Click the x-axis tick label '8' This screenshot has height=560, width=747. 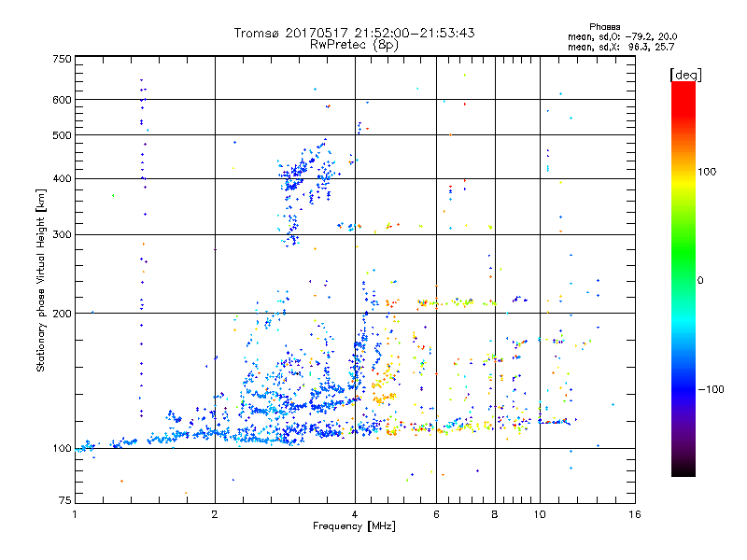495,514
